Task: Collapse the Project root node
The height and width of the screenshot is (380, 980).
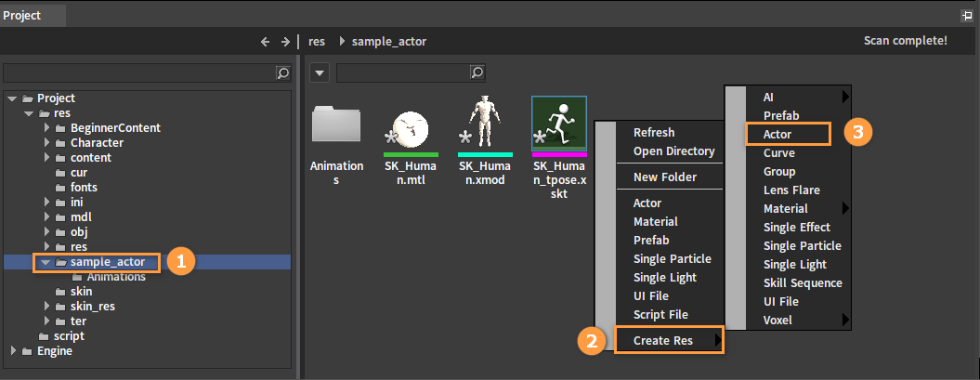Action: pos(12,98)
